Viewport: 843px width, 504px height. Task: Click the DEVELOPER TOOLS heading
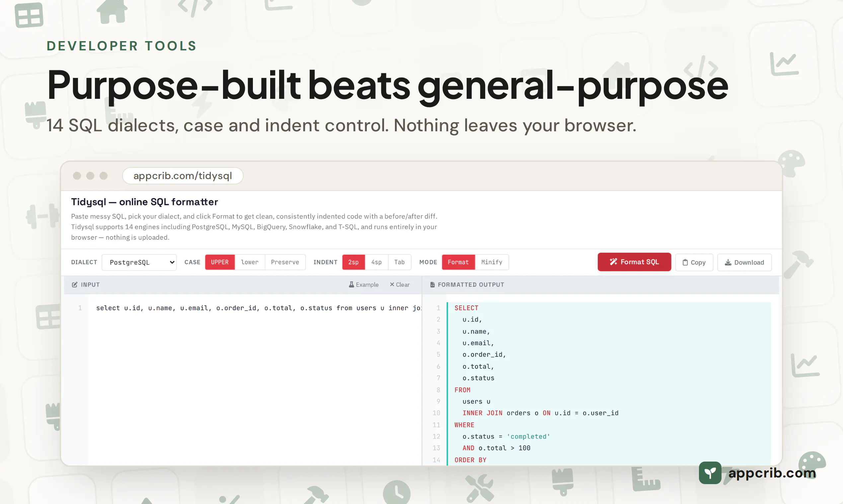coord(122,46)
